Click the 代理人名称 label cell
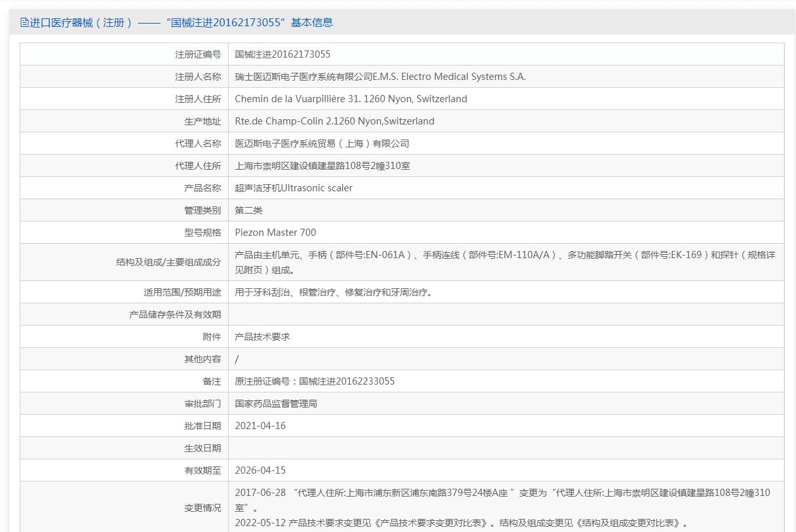 coord(124,143)
